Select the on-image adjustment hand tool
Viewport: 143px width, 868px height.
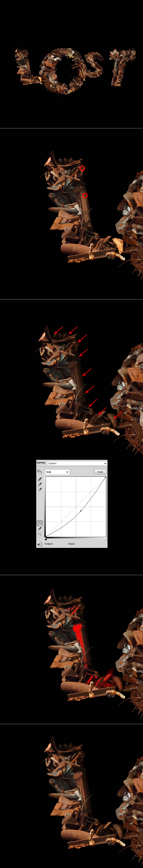coord(40,471)
